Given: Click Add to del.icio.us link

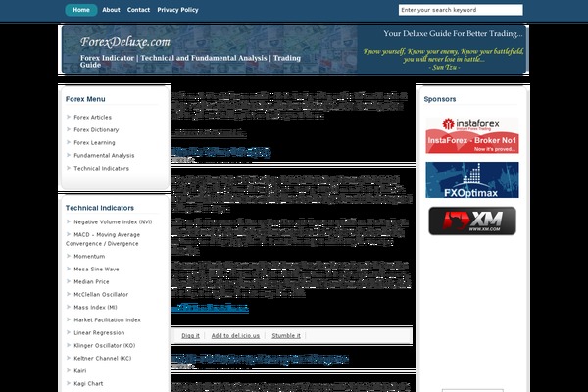Looking at the screenshot, I should 235,336.
